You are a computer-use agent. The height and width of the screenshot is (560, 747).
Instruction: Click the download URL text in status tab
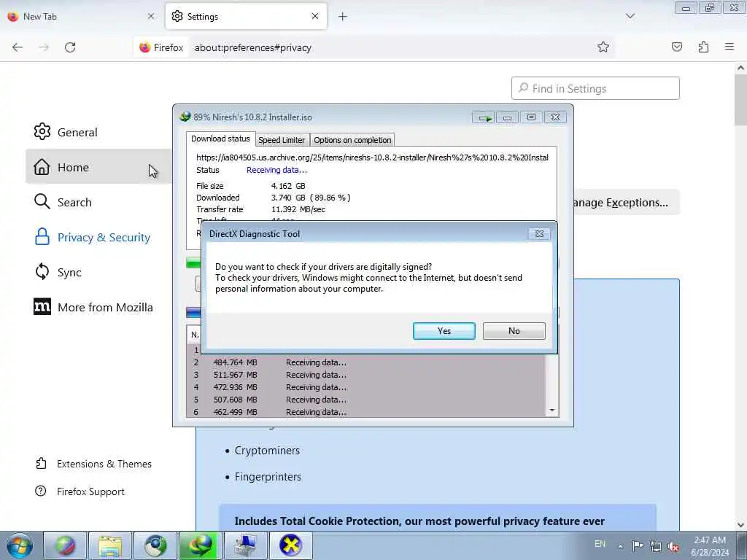pyautogui.click(x=372, y=157)
